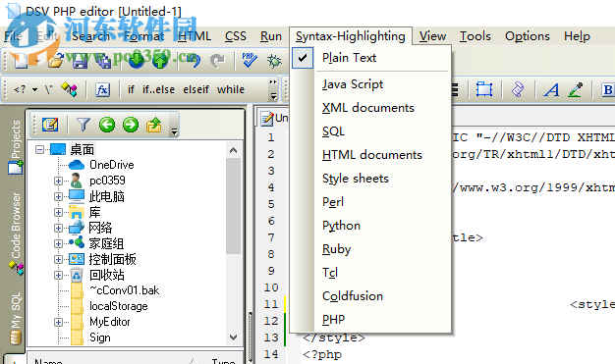
Task: Switch to the Projects side tab
Action: coord(16,146)
